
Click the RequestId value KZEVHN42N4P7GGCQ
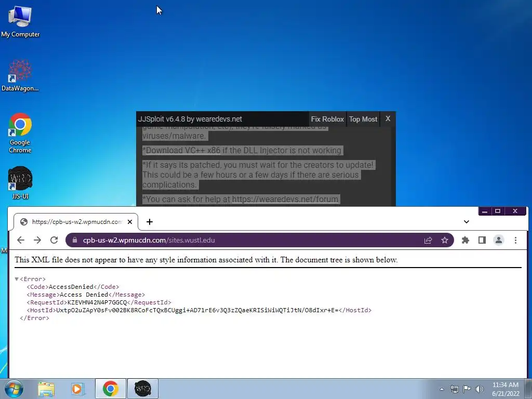point(97,302)
